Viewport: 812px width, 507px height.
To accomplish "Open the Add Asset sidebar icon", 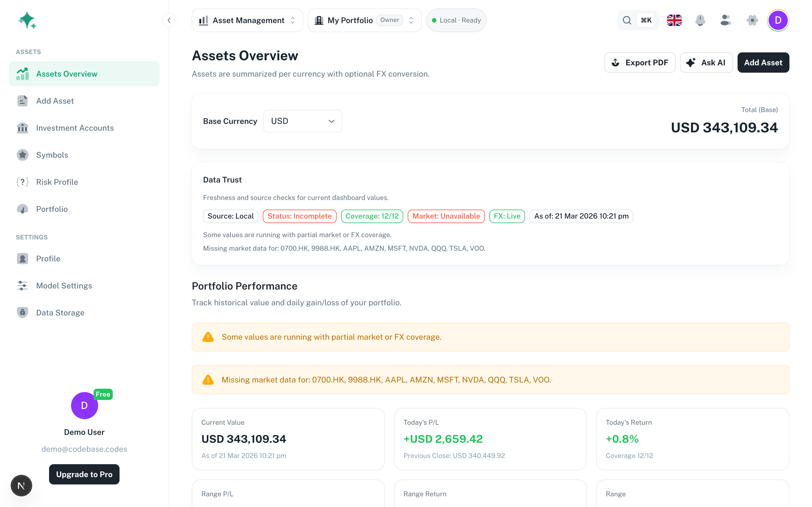I will pos(22,101).
